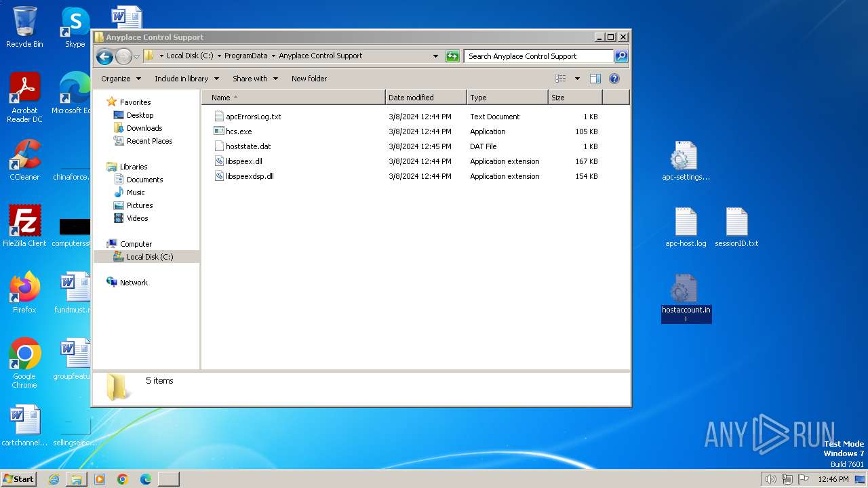Toggle the preview pane icon

tap(595, 79)
